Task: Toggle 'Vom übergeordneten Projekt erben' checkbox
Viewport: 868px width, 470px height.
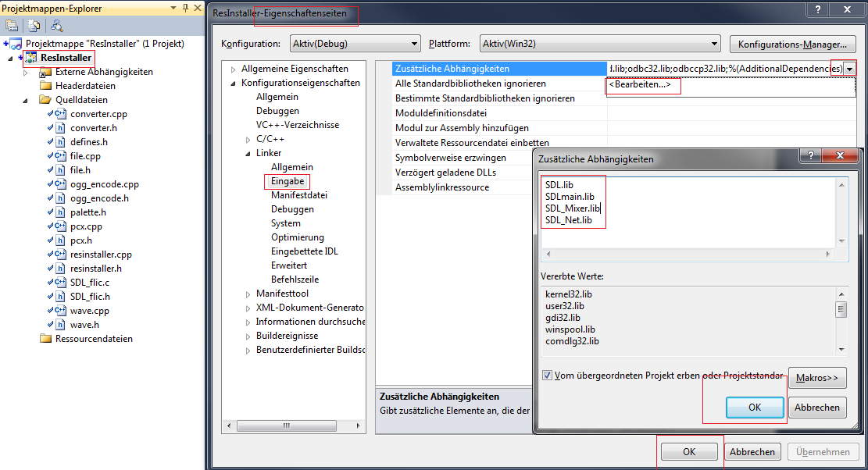Action: tap(547, 376)
